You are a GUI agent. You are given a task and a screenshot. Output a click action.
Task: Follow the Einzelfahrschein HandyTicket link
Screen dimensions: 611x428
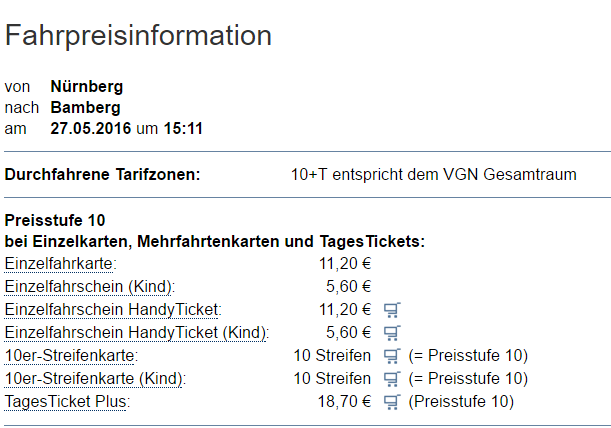coord(111,310)
